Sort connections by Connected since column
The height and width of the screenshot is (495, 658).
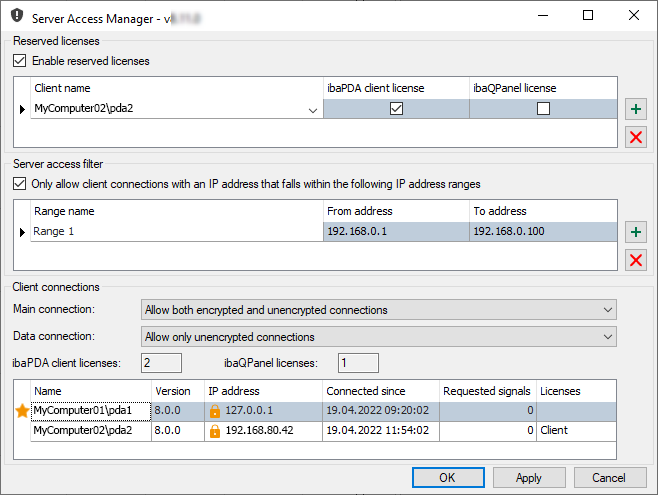pyautogui.click(x=380, y=391)
